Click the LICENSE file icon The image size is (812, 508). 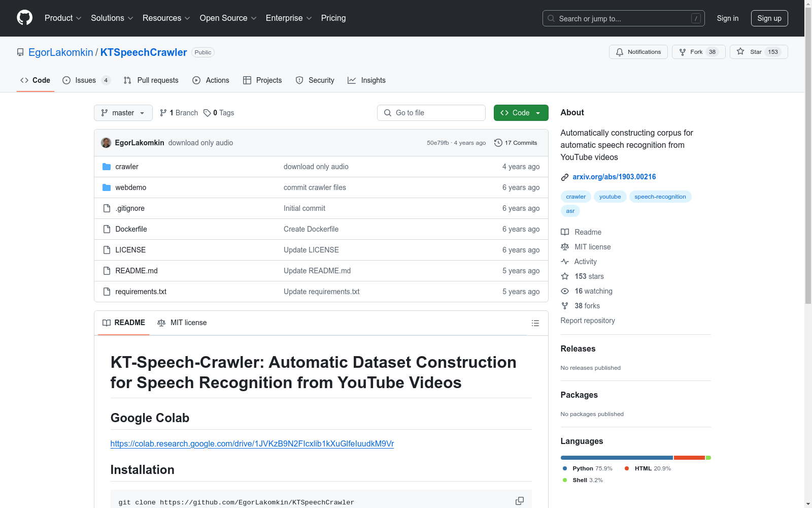tap(107, 250)
